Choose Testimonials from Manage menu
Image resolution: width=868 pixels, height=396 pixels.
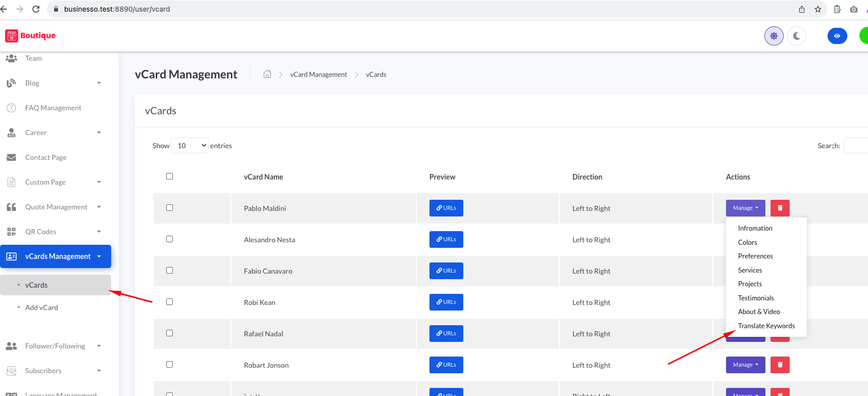click(x=756, y=298)
